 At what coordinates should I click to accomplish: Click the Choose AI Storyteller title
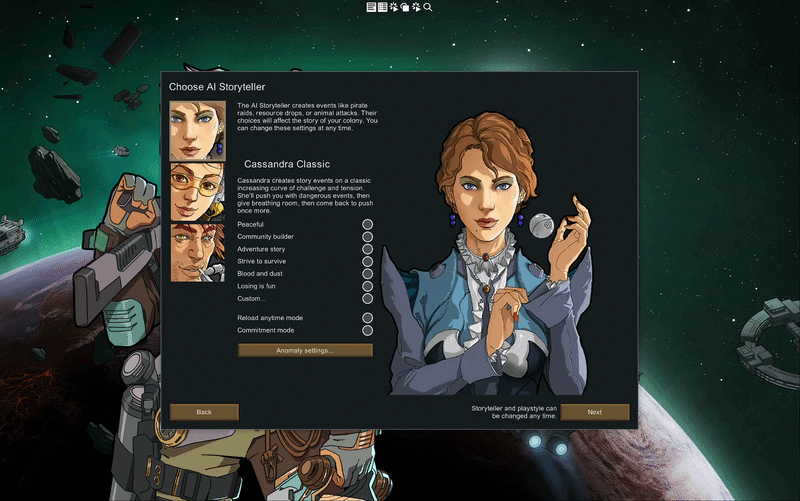[217, 87]
